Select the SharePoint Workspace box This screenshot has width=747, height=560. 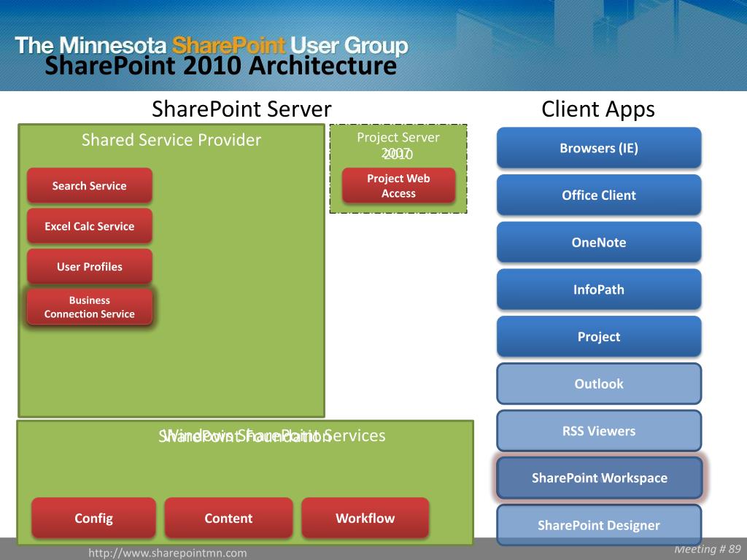[599, 478]
